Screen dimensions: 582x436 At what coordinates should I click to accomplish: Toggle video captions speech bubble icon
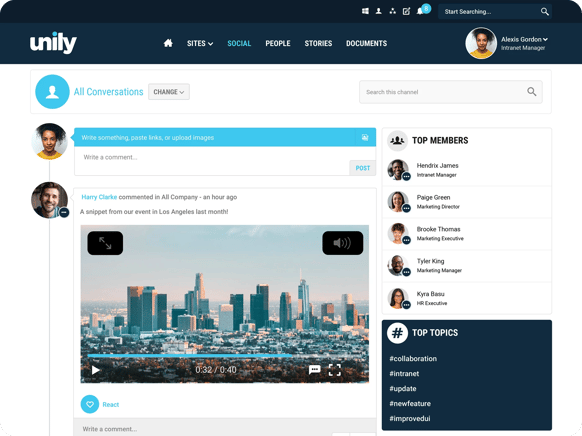coord(314,370)
